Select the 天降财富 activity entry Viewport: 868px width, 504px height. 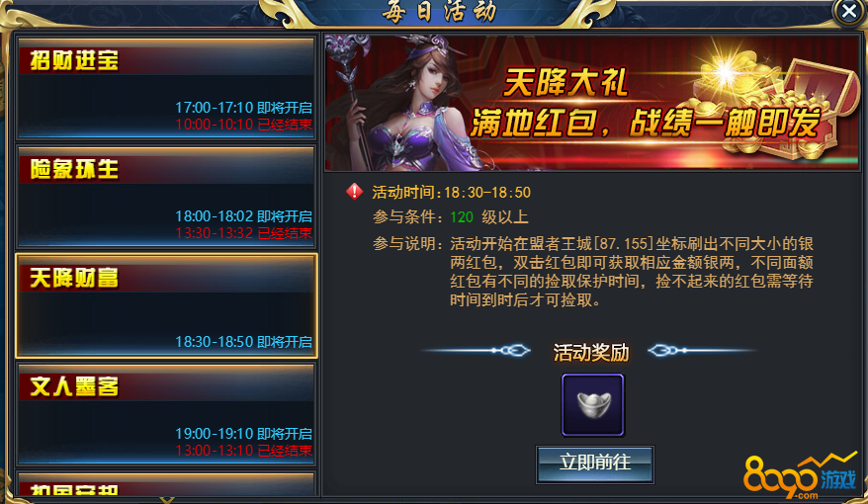coord(166,305)
